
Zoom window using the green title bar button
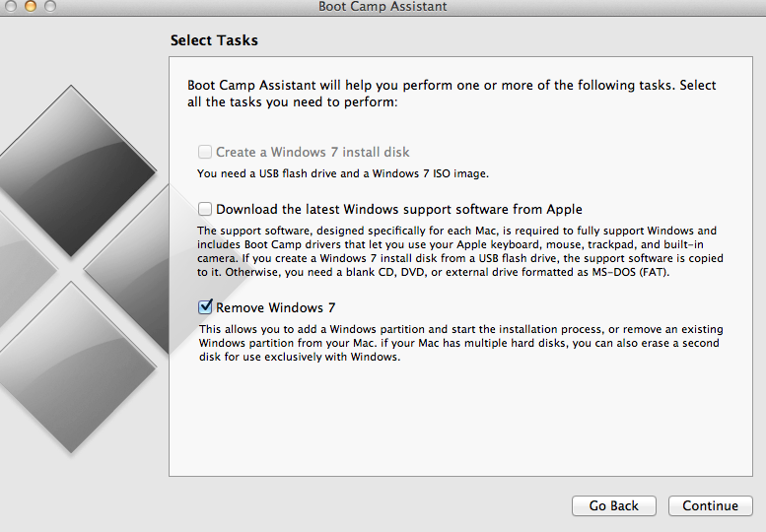(50, 6)
